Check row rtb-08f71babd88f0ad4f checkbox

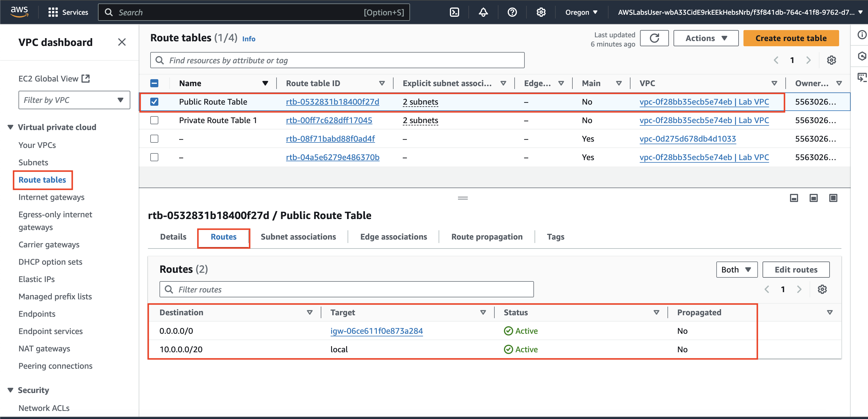(154, 139)
